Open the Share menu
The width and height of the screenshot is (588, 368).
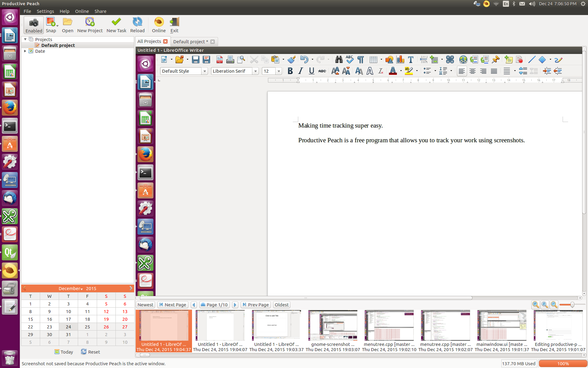(100, 11)
